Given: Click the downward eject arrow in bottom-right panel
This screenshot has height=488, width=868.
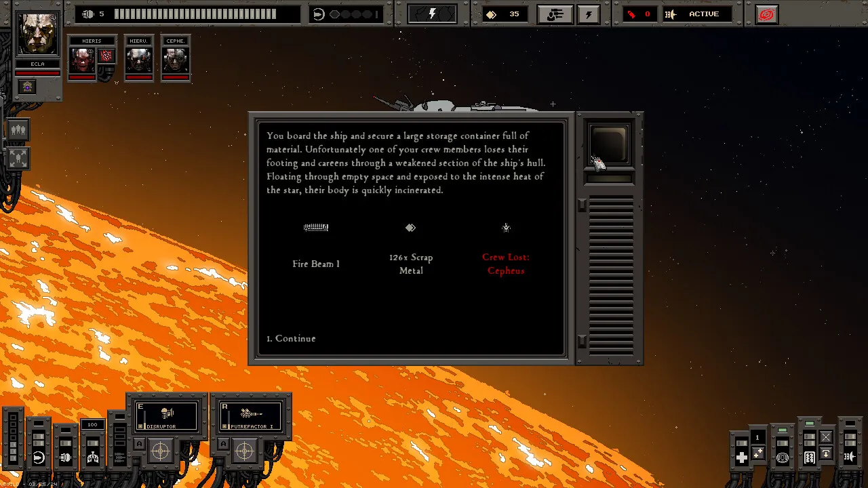Looking at the screenshot, I should click(825, 453).
